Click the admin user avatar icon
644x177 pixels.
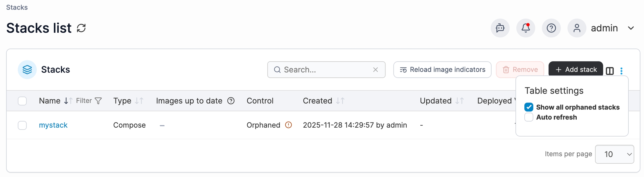(577, 28)
